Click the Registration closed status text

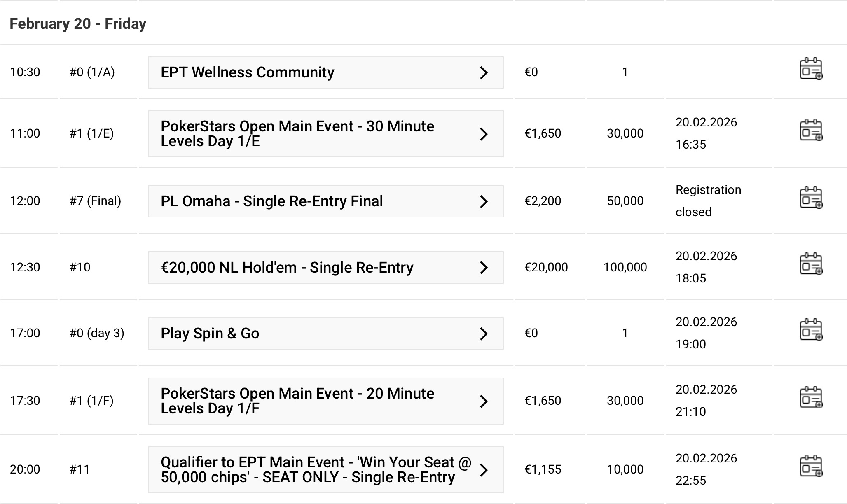pyautogui.click(x=708, y=201)
